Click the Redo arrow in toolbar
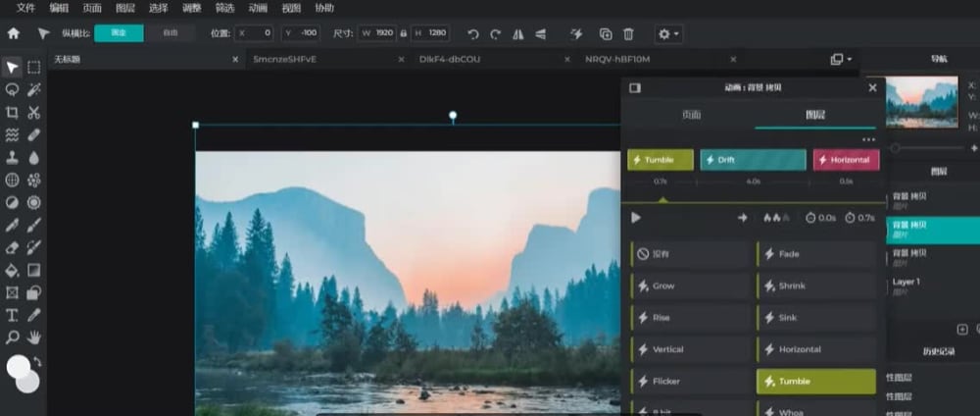This screenshot has width=980, height=416. click(x=496, y=34)
